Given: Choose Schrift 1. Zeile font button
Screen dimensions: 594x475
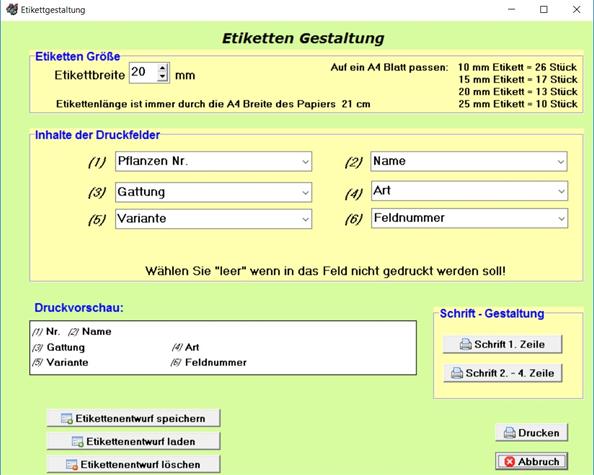Looking at the screenshot, I should [x=502, y=344].
